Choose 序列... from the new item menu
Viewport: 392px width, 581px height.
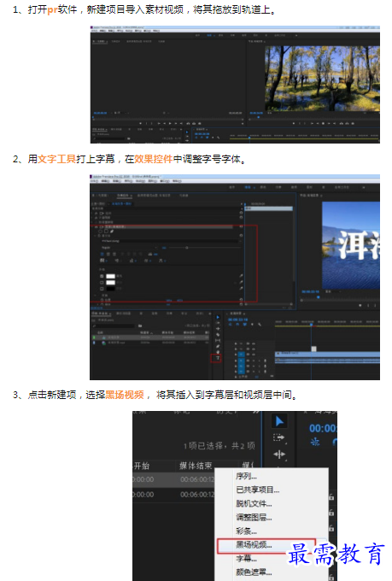coord(247,476)
